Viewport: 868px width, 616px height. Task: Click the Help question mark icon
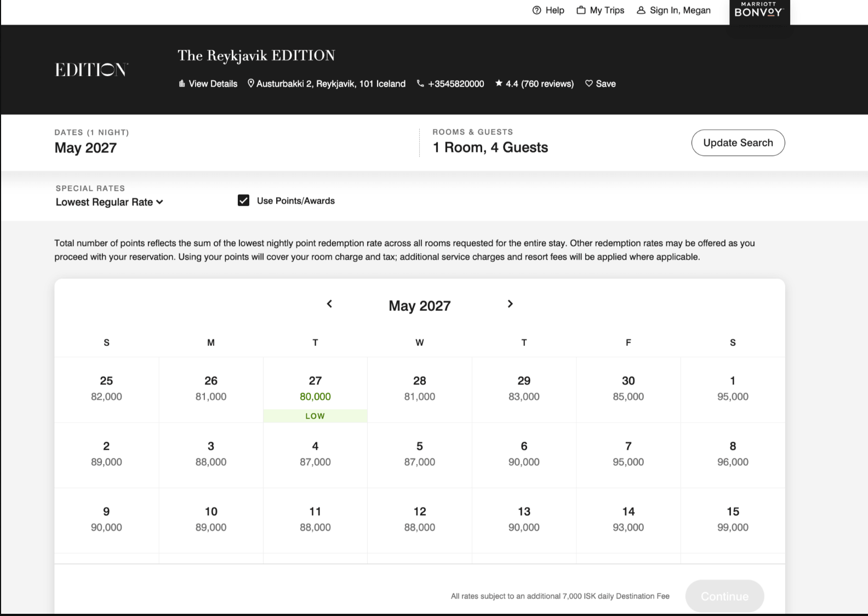tap(536, 10)
